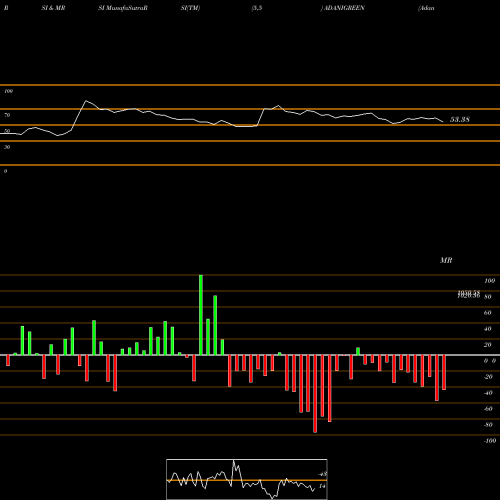Click the MR axis label 100

click(489, 281)
